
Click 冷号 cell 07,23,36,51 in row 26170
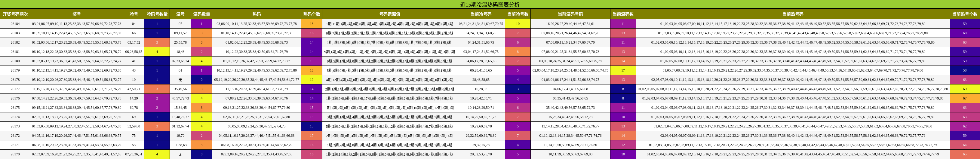134,154
